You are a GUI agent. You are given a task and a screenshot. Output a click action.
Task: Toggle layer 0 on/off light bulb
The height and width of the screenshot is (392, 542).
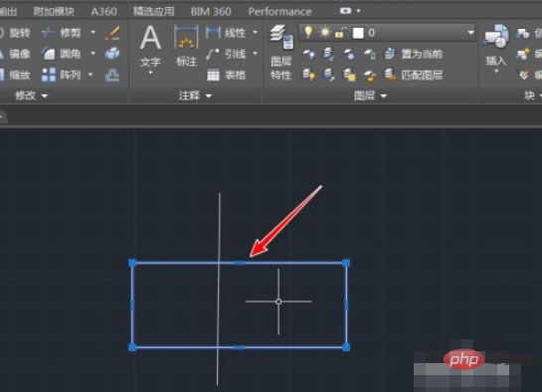click(308, 32)
